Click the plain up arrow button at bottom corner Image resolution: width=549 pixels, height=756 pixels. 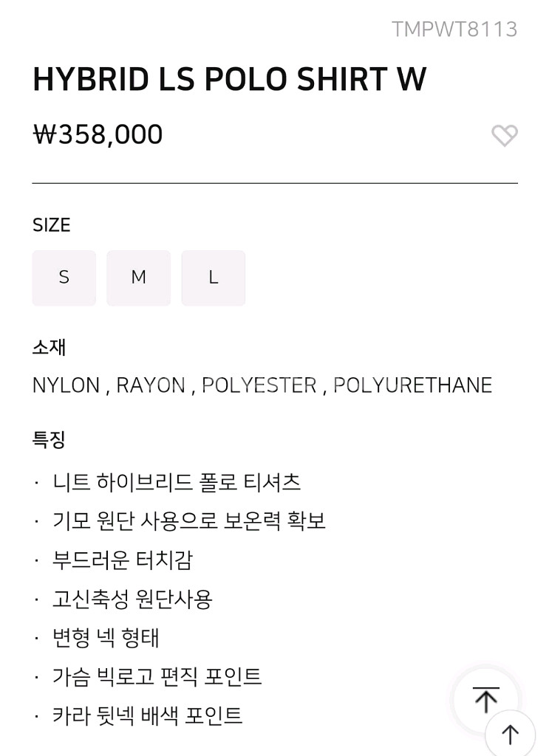coord(511,734)
